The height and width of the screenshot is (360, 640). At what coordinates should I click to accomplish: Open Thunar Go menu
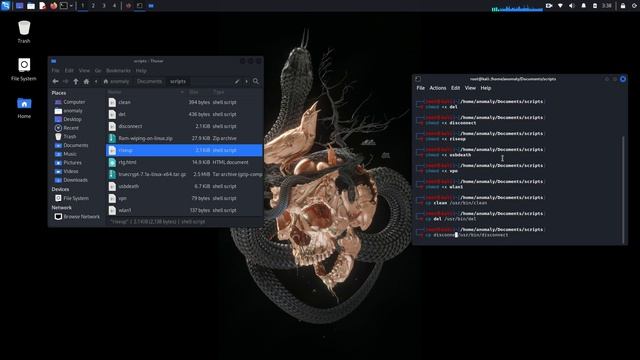click(98, 71)
